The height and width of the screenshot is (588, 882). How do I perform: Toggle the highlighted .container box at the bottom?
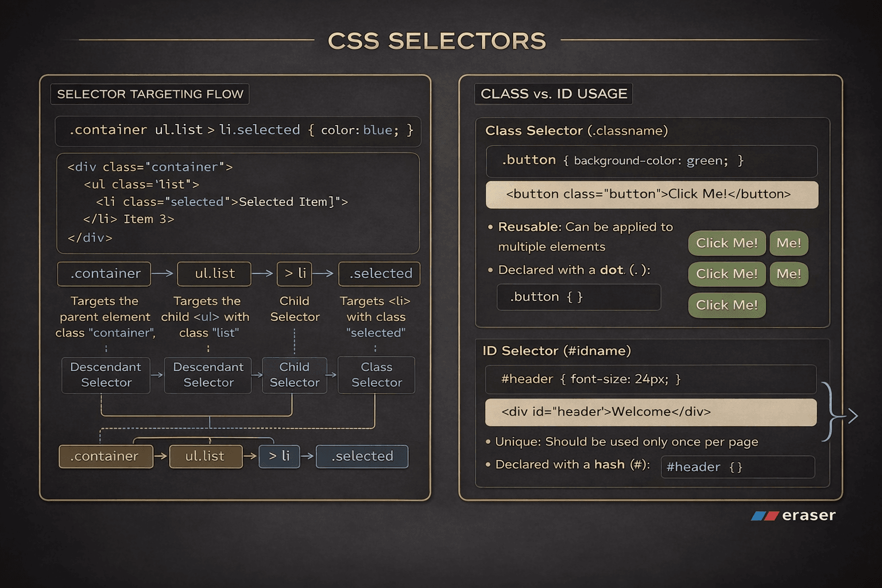click(106, 457)
